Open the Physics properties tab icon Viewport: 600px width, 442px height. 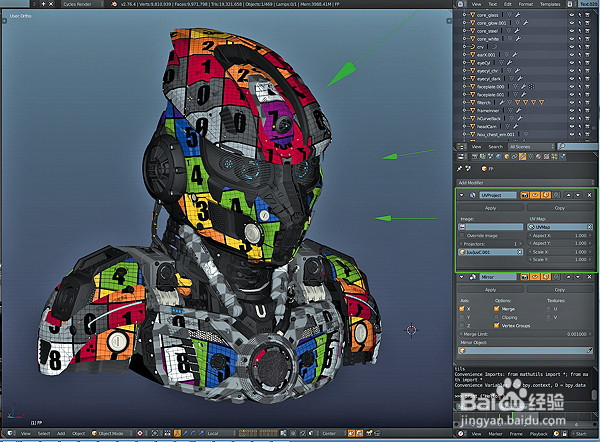tap(562, 157)
